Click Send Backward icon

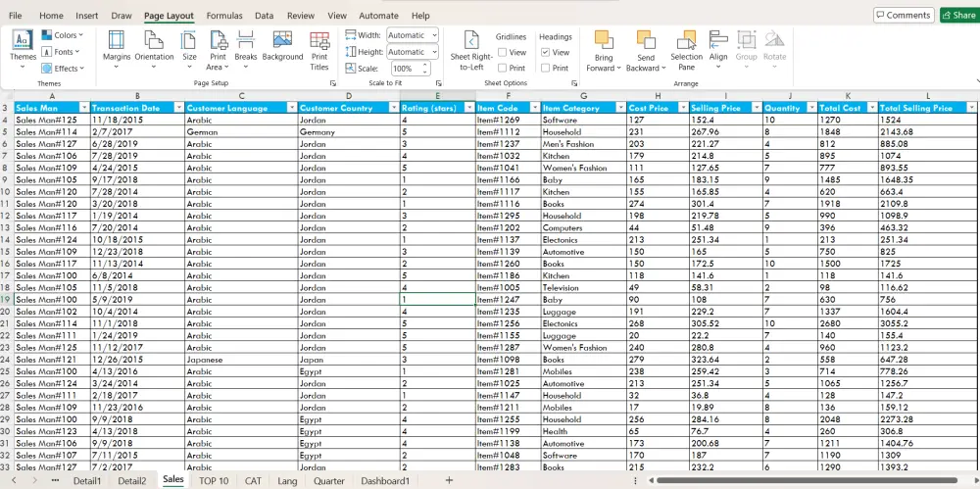(x=646, y=40)
